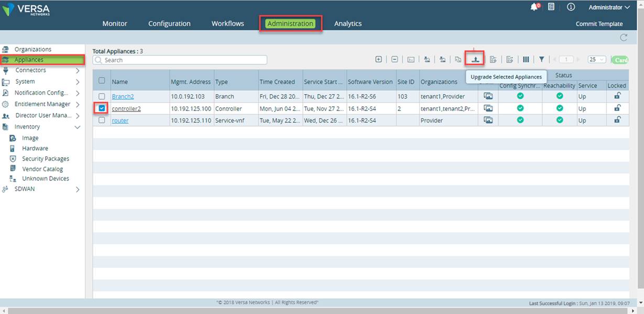644x314 pixels.
Task: Toggle the select-all header checkbox
Action: coord(102,81)
